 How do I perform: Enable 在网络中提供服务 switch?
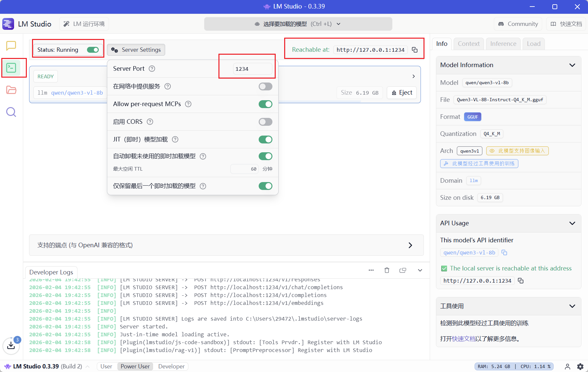[x=266, y=86]
